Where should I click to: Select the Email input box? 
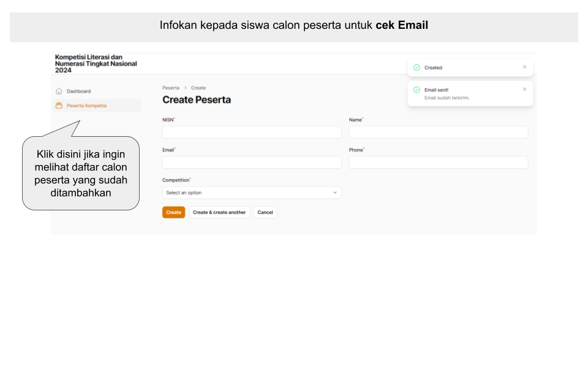252,163
